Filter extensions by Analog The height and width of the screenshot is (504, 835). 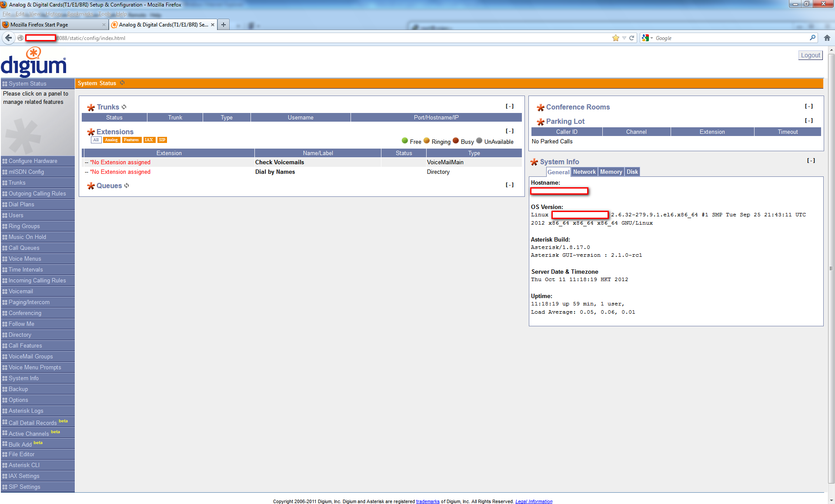[x=111, y=140]
